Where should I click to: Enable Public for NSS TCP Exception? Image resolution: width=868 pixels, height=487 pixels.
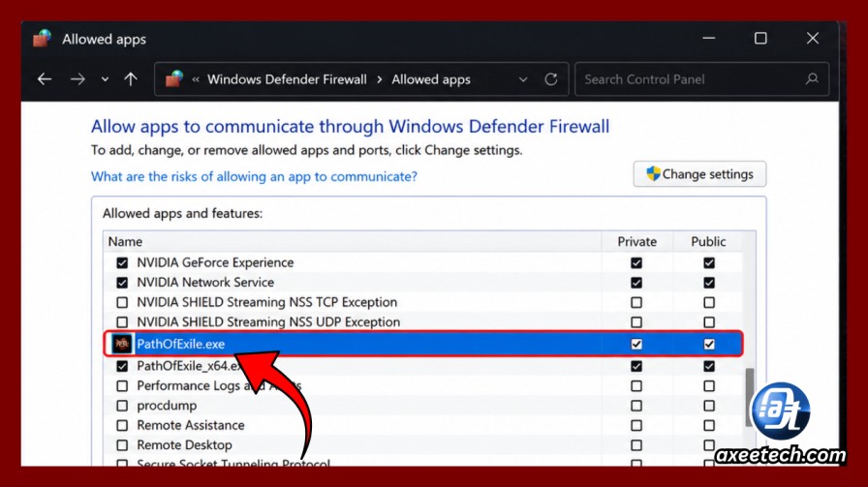709,303
